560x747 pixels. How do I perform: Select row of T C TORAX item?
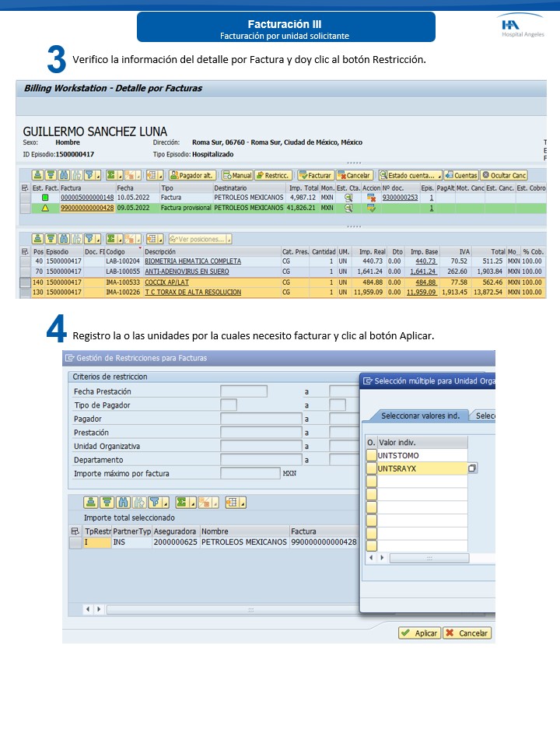click(x=26, y=293)
